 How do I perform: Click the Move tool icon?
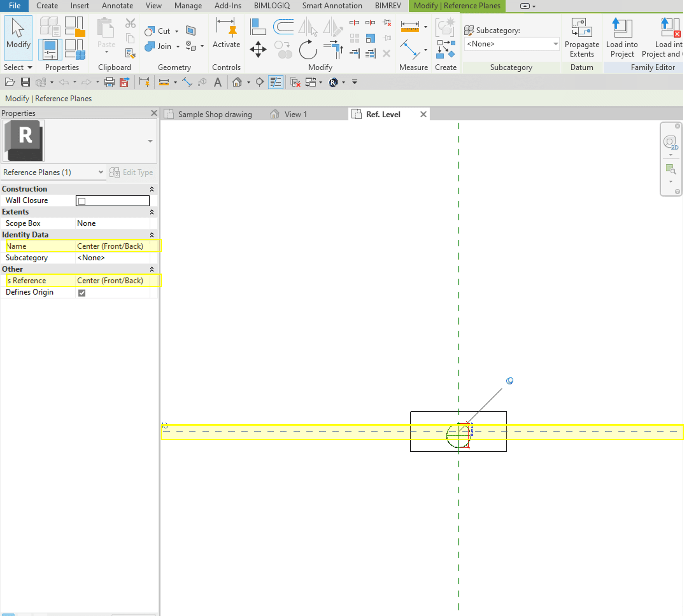(x=258, y=50)
